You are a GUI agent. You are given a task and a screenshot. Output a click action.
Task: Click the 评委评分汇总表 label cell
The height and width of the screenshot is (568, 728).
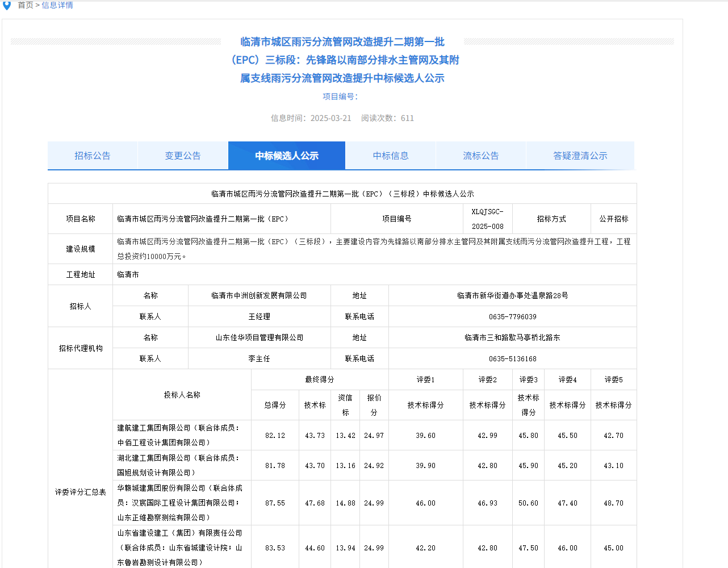(81, 492)
